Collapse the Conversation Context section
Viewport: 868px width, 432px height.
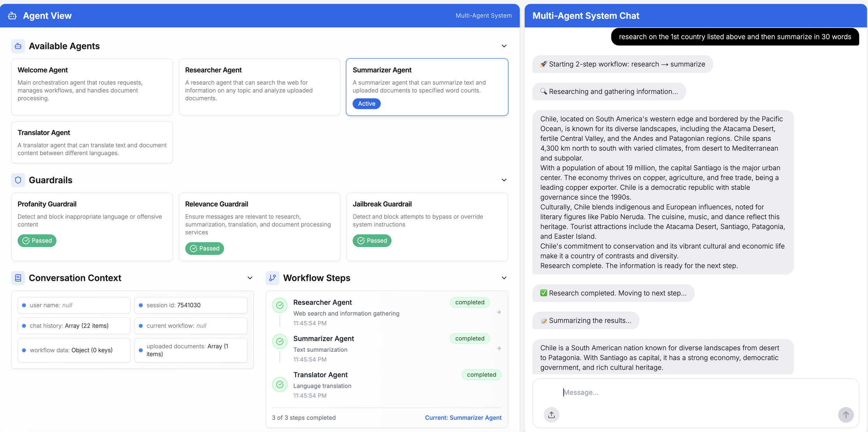point(250,278)
